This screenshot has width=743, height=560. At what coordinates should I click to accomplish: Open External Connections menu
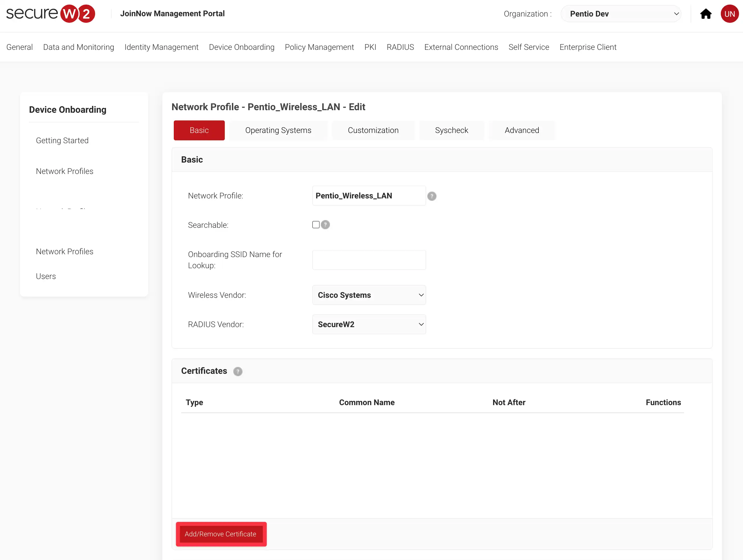coord(461,47)
